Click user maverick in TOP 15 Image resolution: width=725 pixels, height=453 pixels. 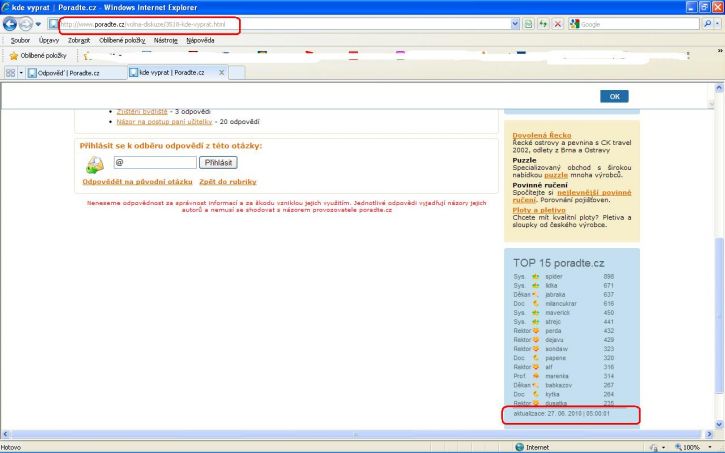[557, 312]
